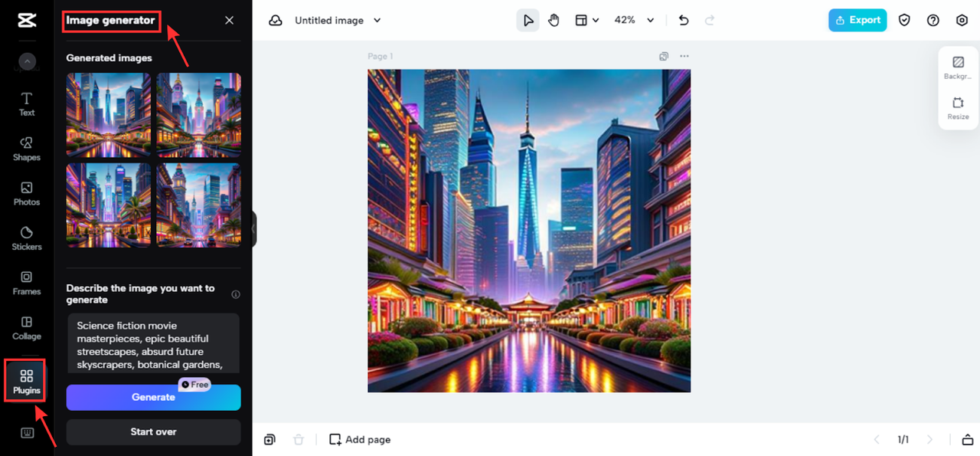Collapse the side panel with handle
Image resolution: width=980 pixels, height=456 pixels.
click(x=253, y=228)
